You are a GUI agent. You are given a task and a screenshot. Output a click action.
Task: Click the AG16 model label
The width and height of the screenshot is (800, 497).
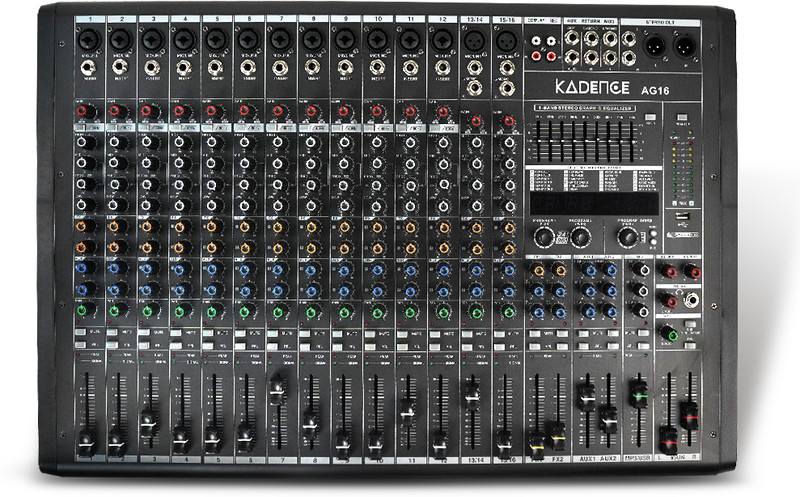coord(655,91)
